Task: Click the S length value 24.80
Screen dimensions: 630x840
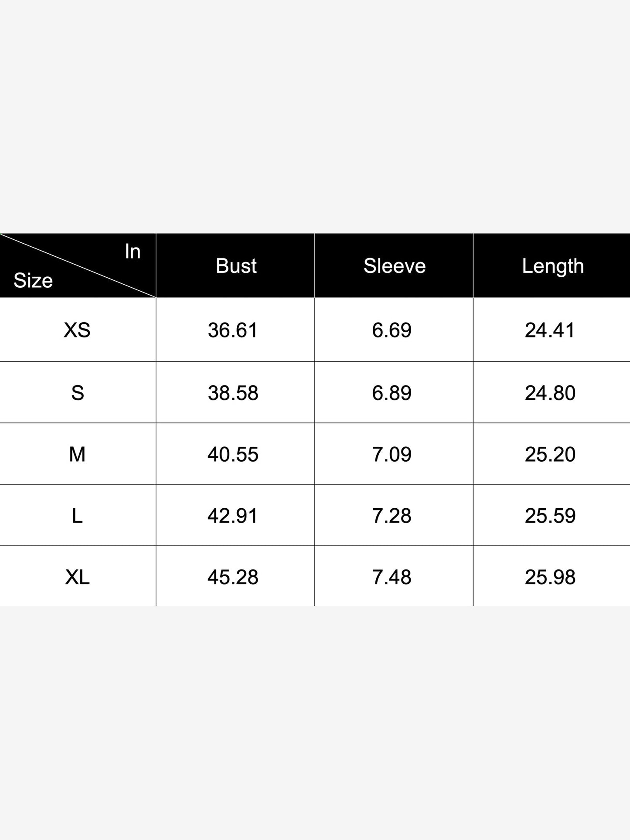Action: [x=550, y=393]
